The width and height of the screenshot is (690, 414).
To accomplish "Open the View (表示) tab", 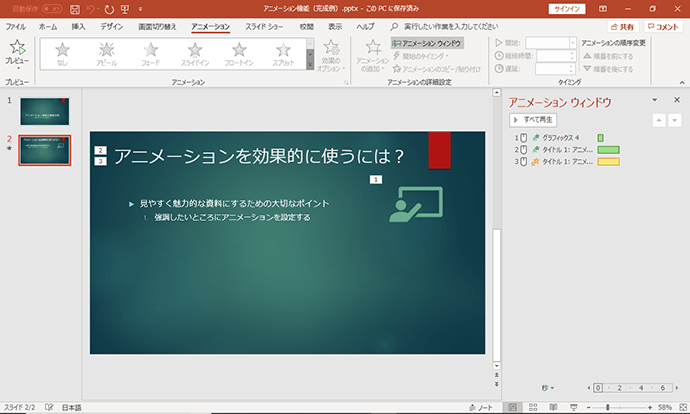I will click(335, 26).
